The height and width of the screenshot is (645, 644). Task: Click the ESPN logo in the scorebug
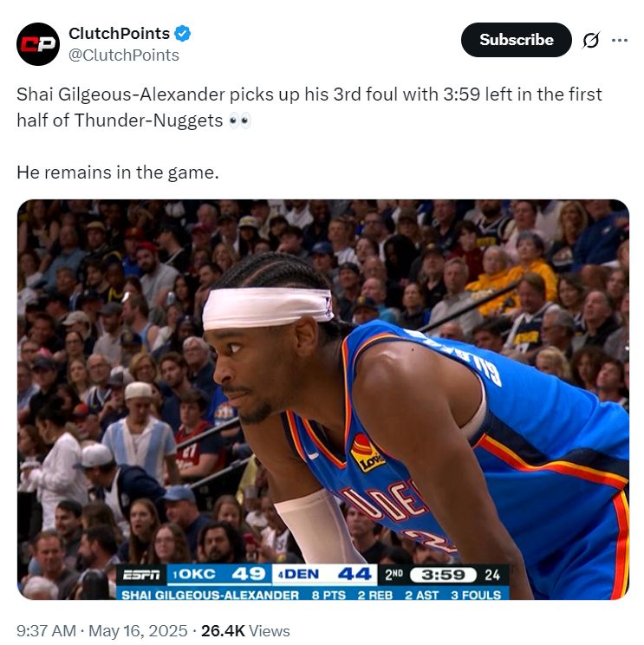tap(141, 575)
